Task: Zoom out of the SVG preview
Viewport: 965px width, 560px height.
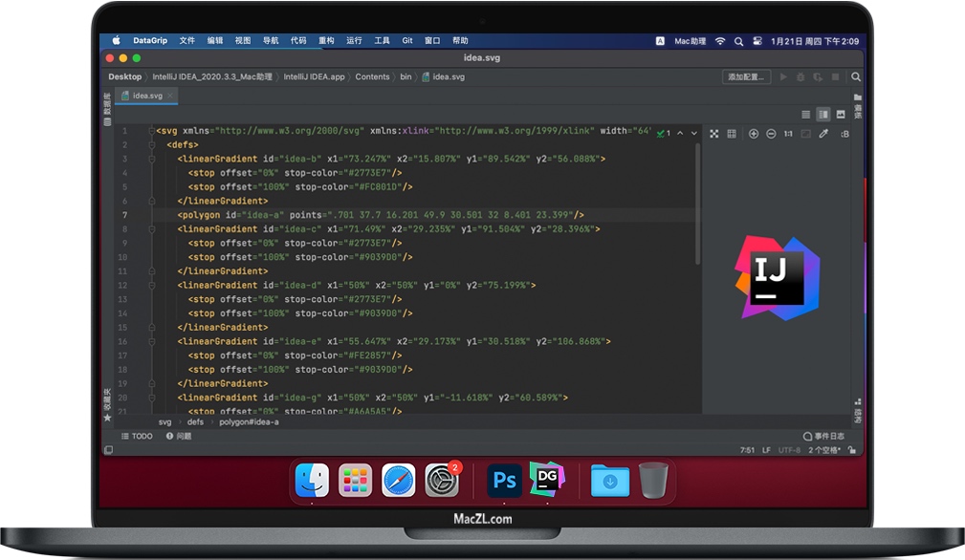Action: (x=771, y=134)
